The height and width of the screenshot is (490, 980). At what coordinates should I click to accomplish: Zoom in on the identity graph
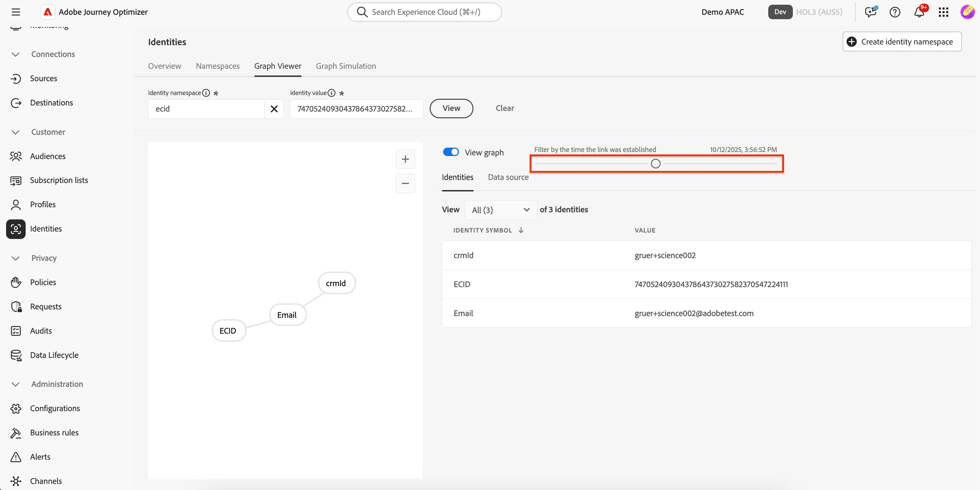tap(405, 159)
